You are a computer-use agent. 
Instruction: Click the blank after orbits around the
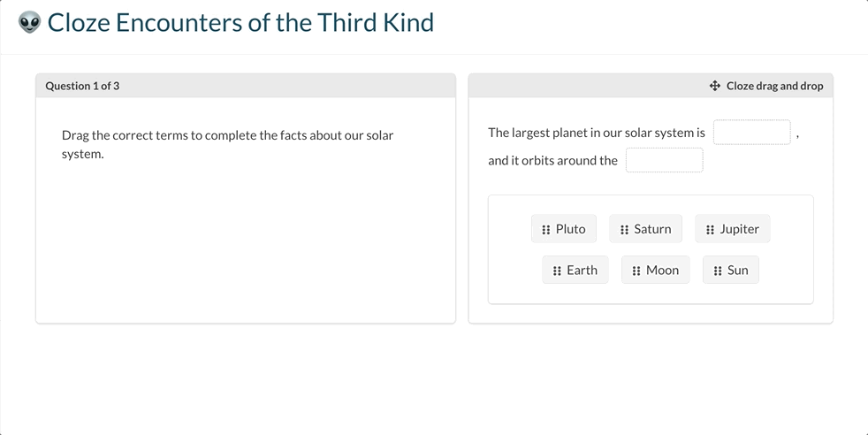click(665, 160)
